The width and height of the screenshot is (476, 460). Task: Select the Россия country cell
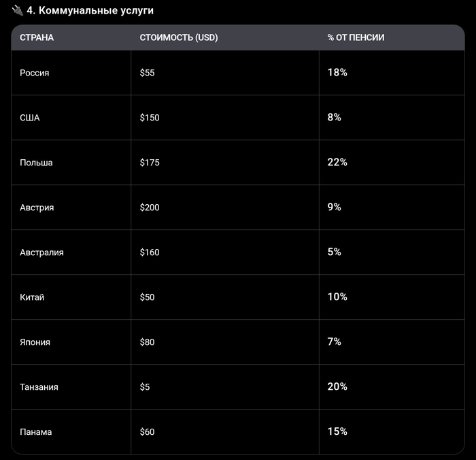[35, 73]
